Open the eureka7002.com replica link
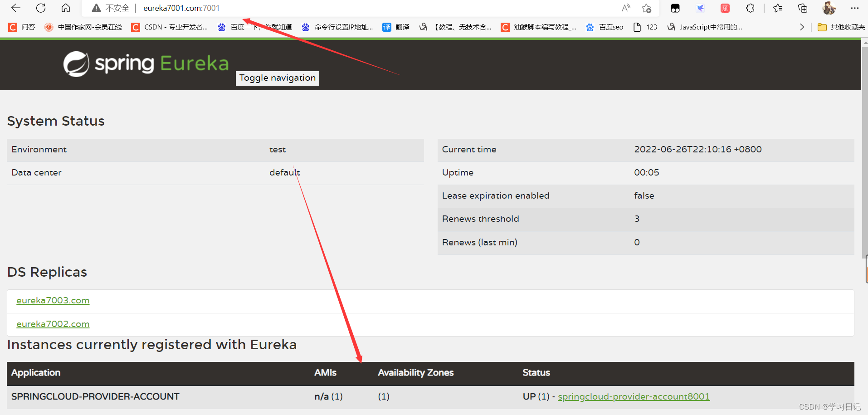Screen dimensions: 868x415 coord(53,324)
